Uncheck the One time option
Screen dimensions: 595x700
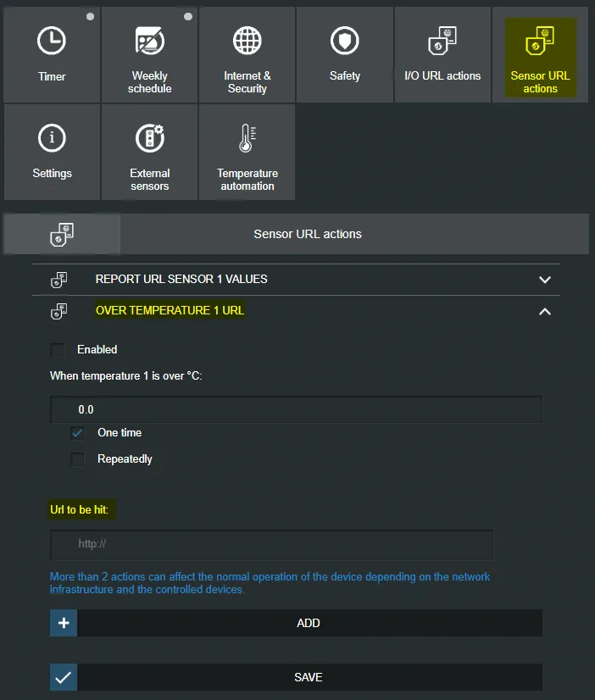(77, 433)
